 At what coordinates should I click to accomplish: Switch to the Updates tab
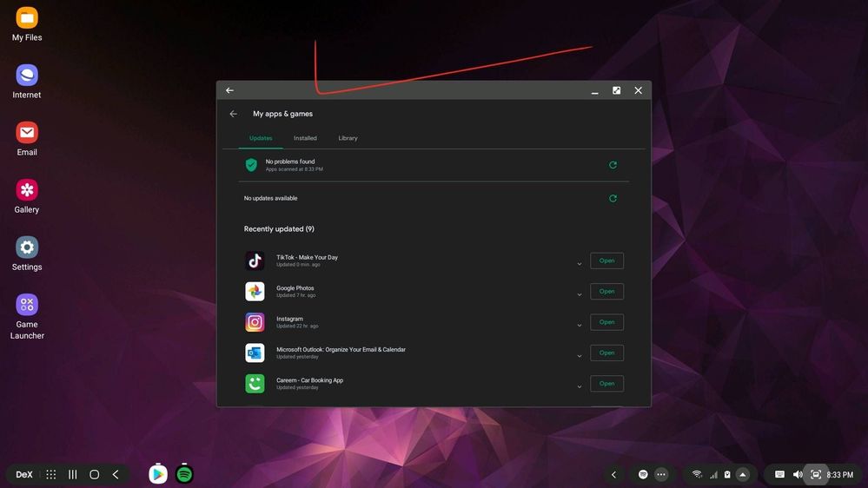coord(261,138)
